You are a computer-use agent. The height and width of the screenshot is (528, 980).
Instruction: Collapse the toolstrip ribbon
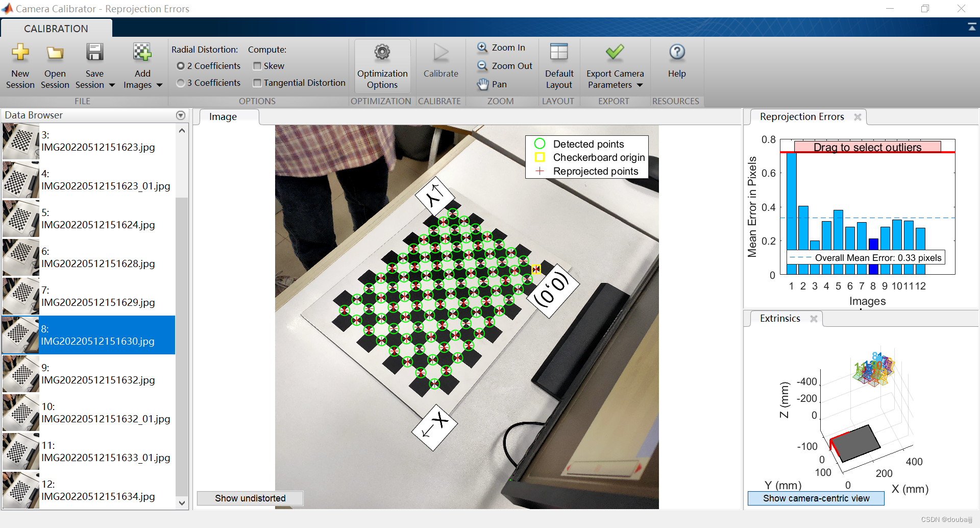point(972,27)
